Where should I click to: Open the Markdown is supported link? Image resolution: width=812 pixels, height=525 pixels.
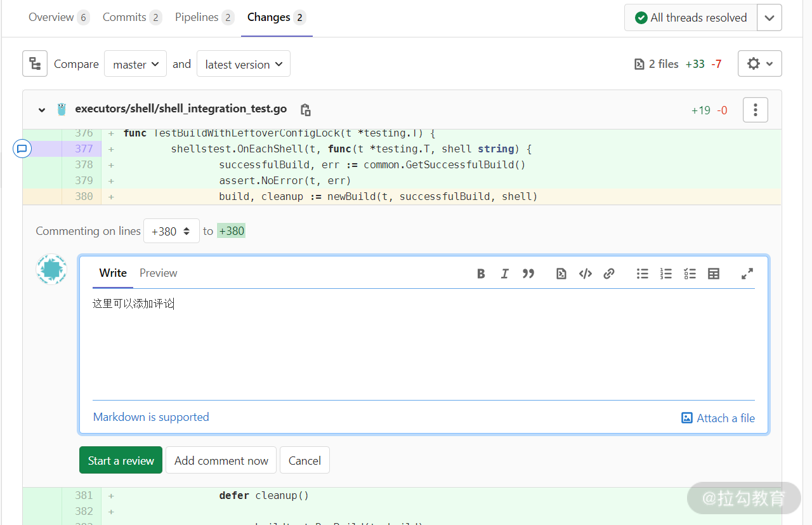click(151, 417)
